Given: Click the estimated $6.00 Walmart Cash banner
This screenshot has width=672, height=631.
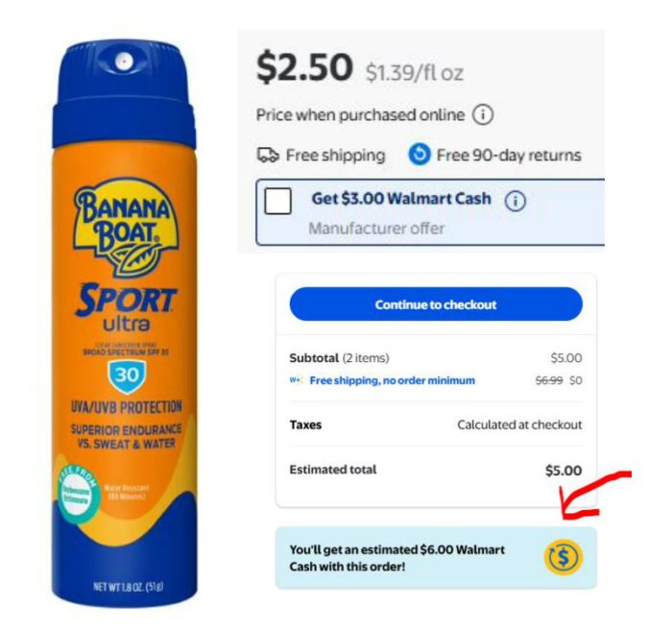Looking at the screenshot, I should pos(436,558).
